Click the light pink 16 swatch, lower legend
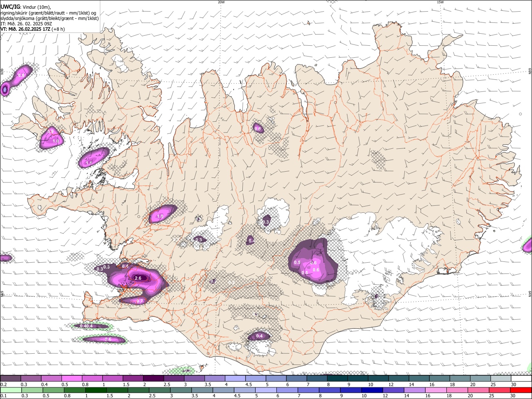The width and height of the screenshot is (532, 399). pos(436,390)
